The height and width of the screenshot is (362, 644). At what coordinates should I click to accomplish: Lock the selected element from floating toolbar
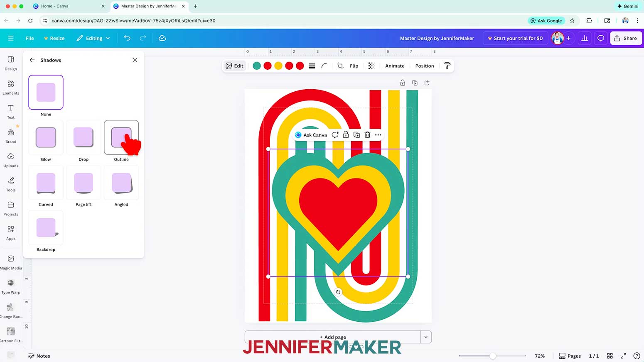(346, 135)
